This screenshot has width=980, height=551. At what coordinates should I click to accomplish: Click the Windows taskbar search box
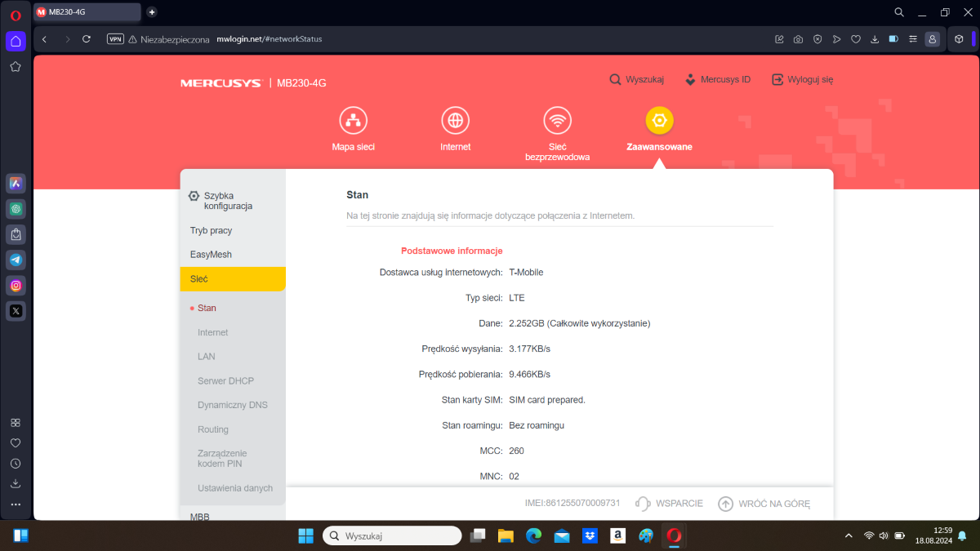[x=392, y=536]
